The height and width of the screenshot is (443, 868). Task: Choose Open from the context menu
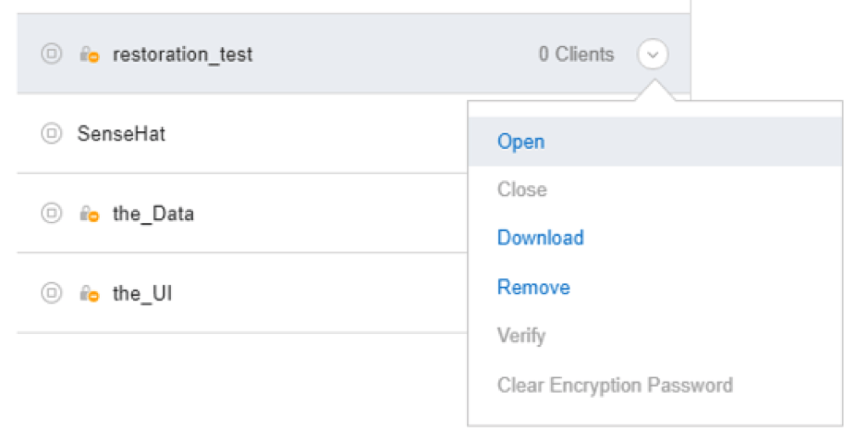click(521, 142)
